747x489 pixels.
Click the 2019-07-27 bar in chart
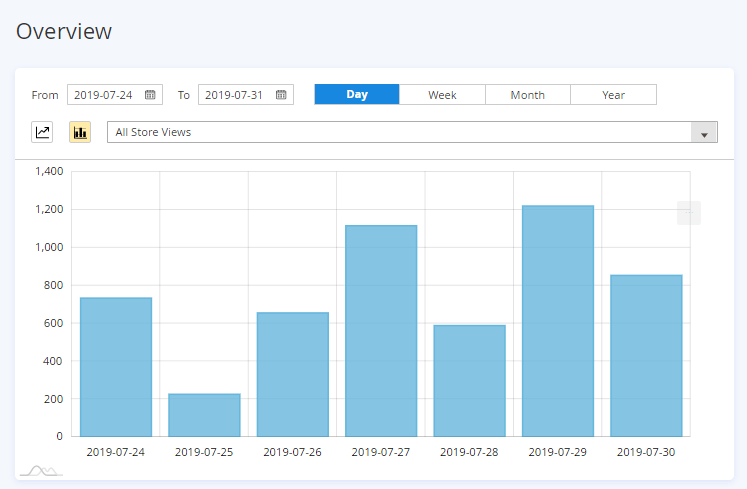pos(381,331)
